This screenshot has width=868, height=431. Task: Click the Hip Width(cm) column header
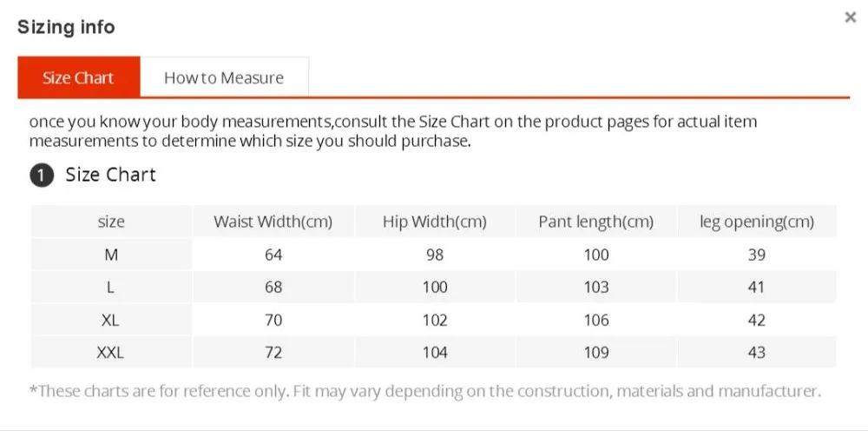(x=434, y=222)
